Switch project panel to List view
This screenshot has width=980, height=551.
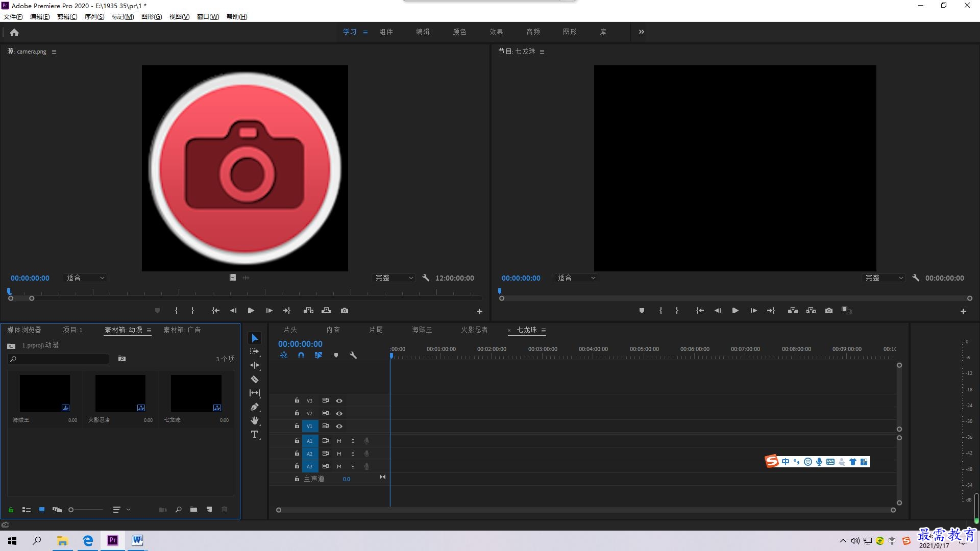tap(27, 509)
